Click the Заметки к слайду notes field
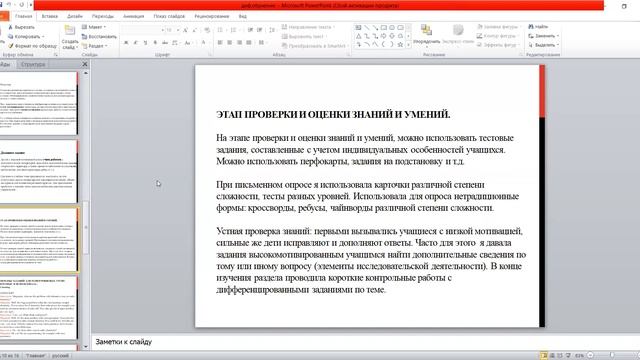This screenshot has height=360, width=640. click(x=365, y=342)
